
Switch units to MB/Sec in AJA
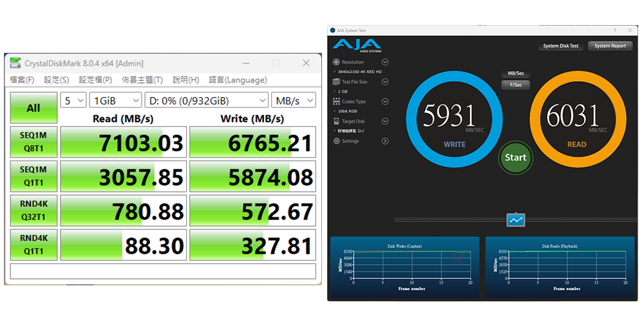coord(516,73)
